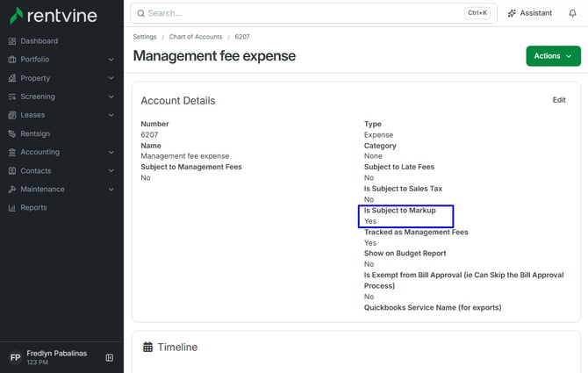Edit the Account Details
Viewport: 588px width, 373px height.
pyautogui.click(x=559, y=100)
